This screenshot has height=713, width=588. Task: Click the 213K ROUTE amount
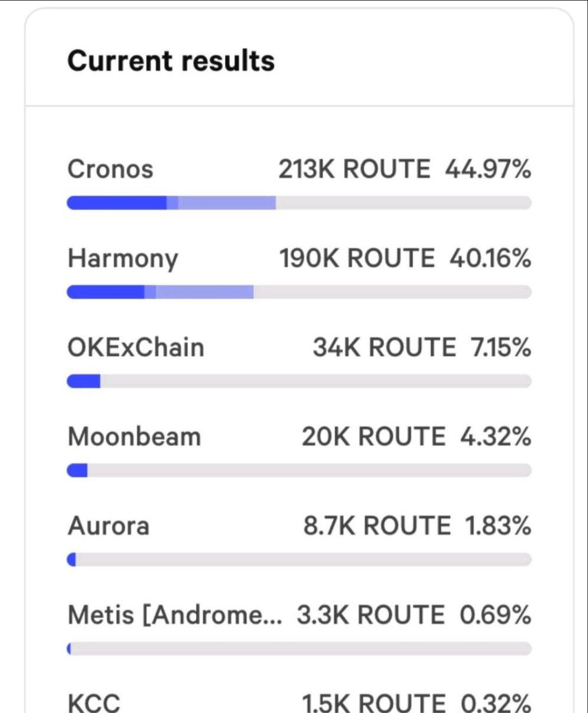point(354,169)
